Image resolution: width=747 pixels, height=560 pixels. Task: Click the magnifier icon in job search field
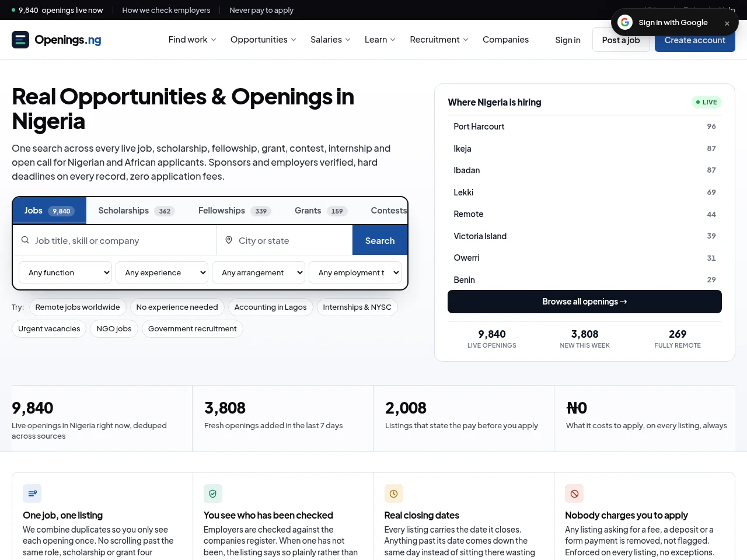25,240
